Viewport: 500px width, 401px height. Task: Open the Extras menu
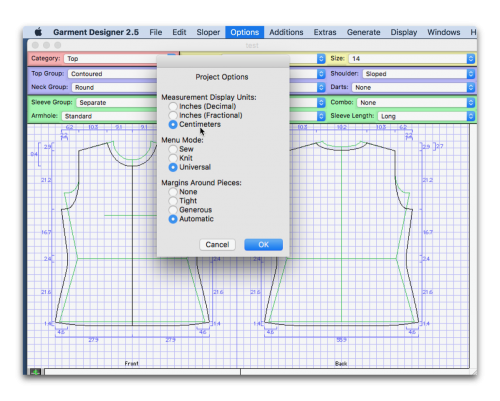tap(325, 32)
